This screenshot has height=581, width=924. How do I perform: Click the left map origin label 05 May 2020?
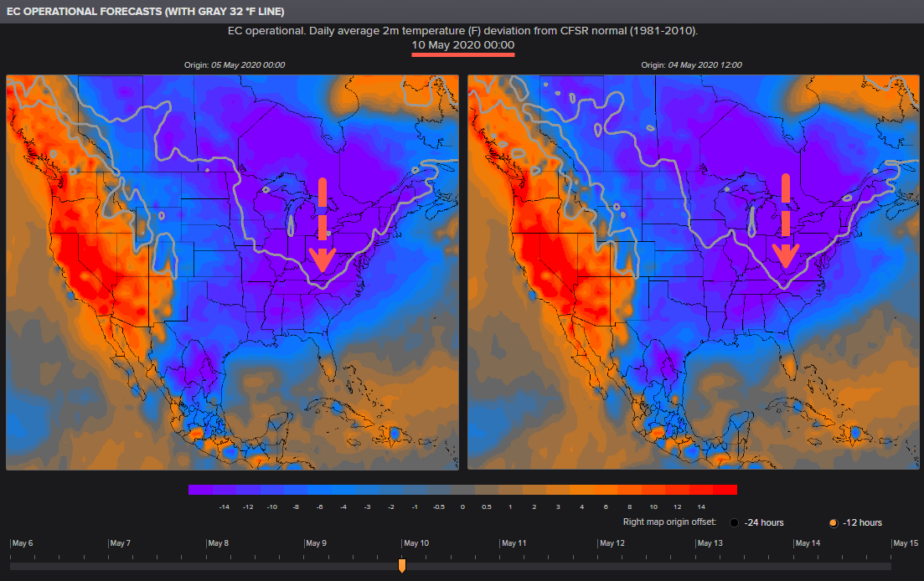click(x=235, y=65)
